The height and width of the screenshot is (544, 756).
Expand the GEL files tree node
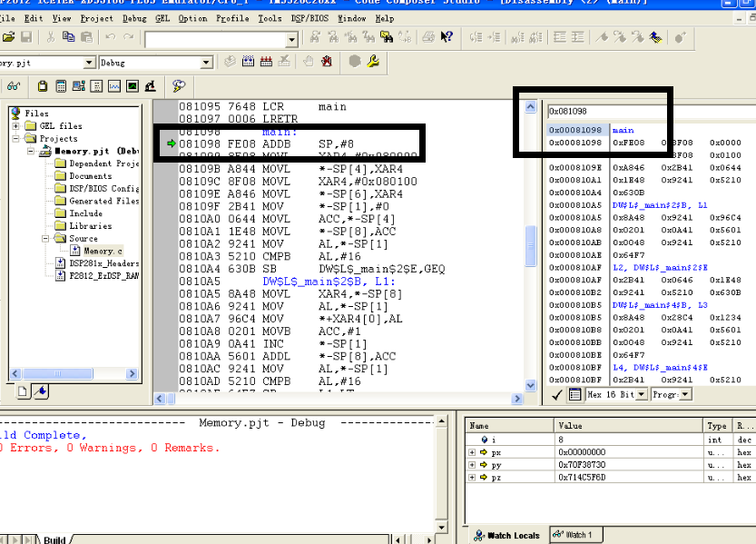pyautogui.click(x=16, y=126)
